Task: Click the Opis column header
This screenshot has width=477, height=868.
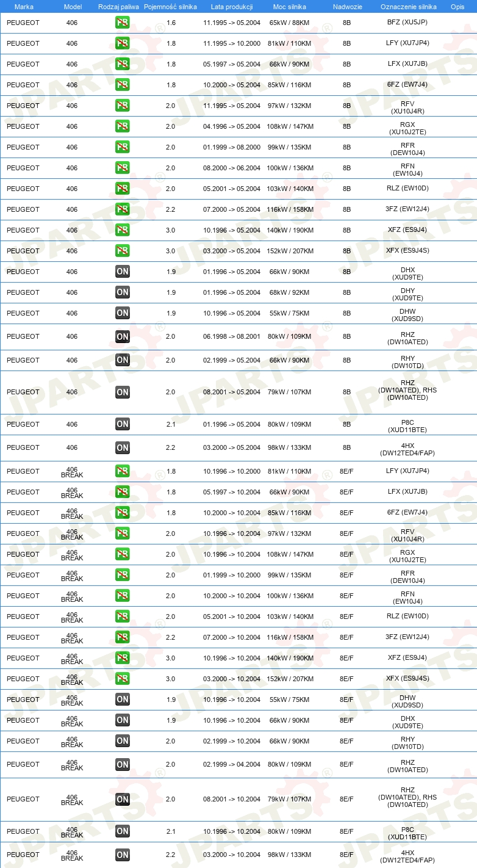Action: [457, 7]
